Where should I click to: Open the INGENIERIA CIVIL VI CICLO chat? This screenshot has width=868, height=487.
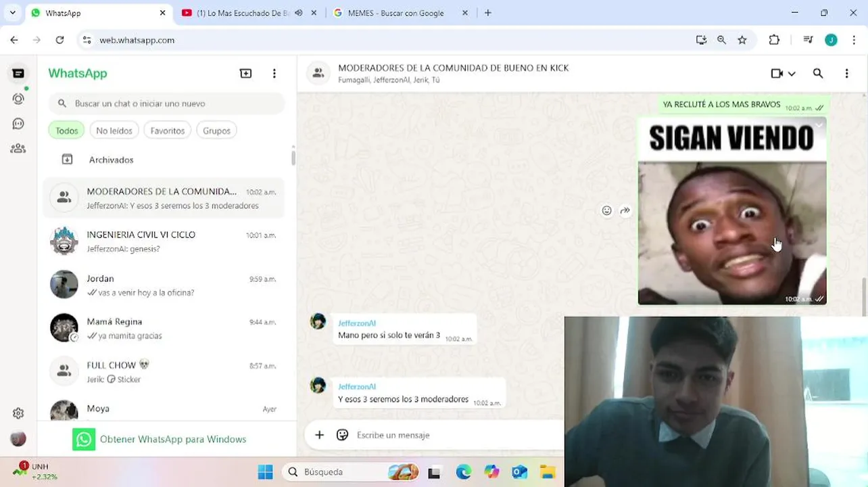point(164,241)
